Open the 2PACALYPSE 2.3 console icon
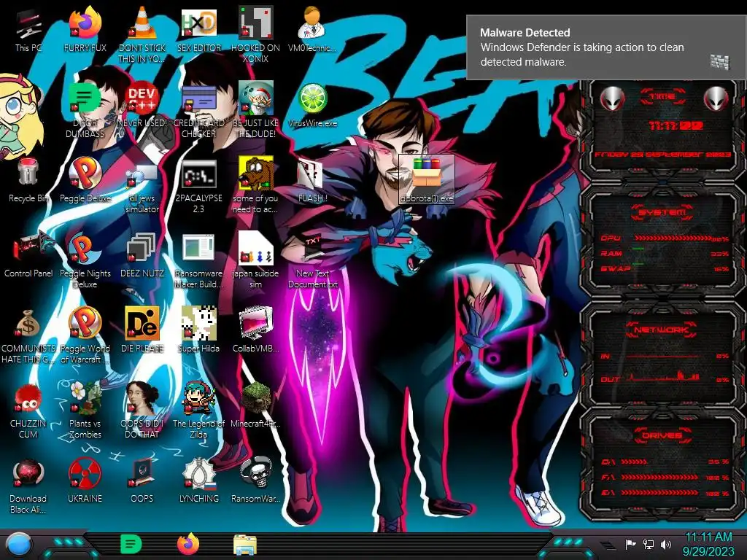 pos(199,186)
